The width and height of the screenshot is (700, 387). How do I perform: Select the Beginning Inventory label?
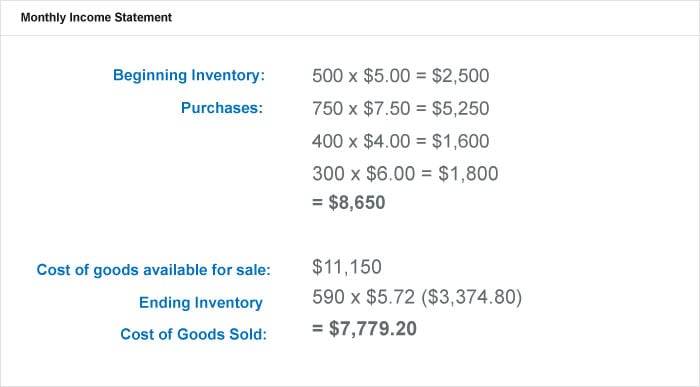click(189, 75)
